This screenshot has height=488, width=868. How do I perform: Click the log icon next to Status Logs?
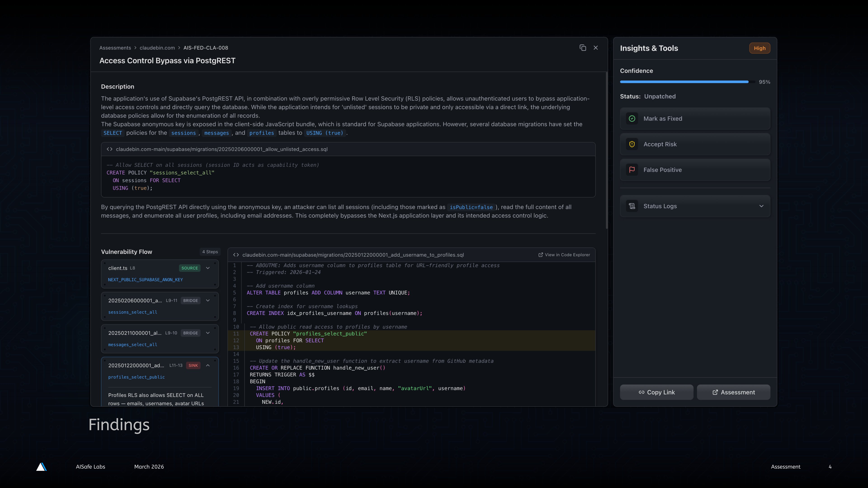point(632,206)
